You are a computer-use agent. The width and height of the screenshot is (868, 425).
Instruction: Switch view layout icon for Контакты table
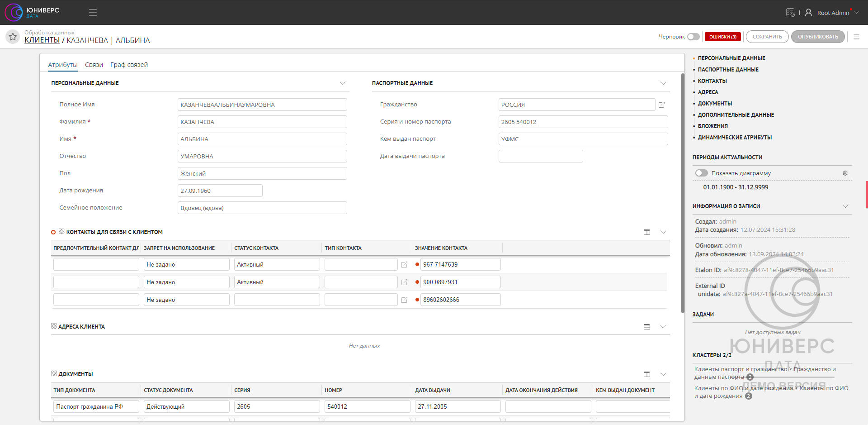(x=647, y=232)
